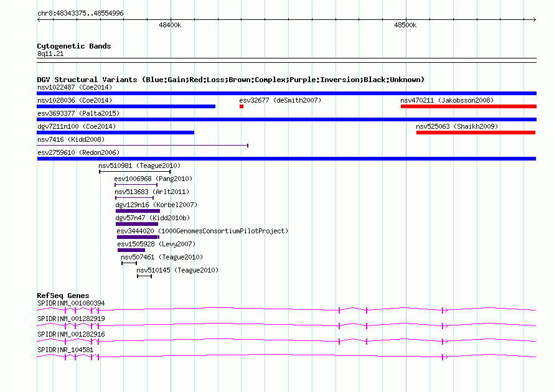The image size is (554, 392).
Task: Click the SPIDR|NM_001080394 gene line
Action: 286,310
